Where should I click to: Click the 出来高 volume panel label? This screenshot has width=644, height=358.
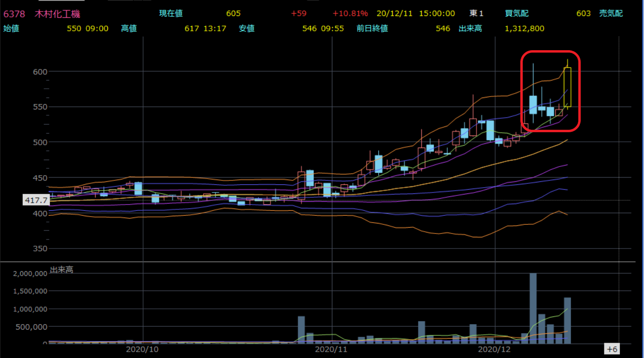pos(61,270)
